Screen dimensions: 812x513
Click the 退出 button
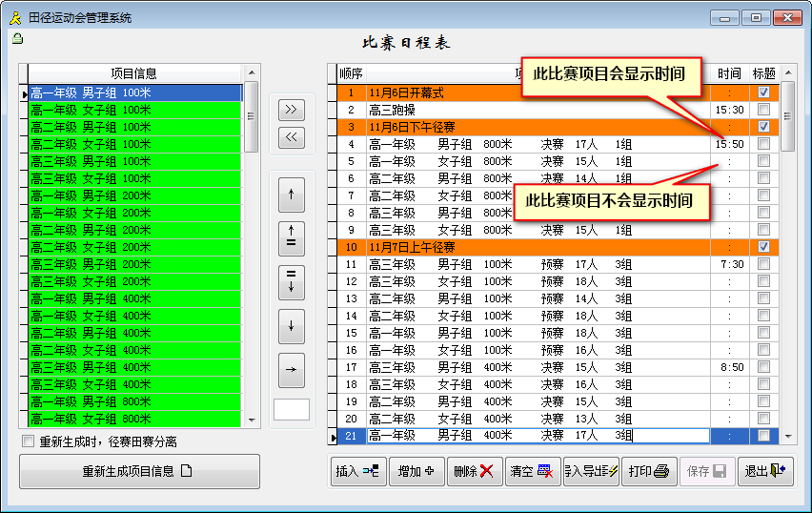pos(767,471)
